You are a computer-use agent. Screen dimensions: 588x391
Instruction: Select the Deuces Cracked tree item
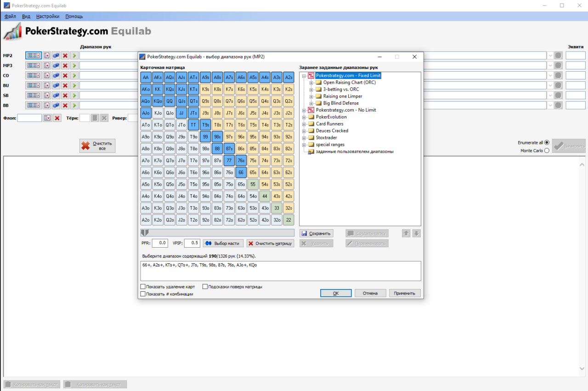click(x=332, y=131)
